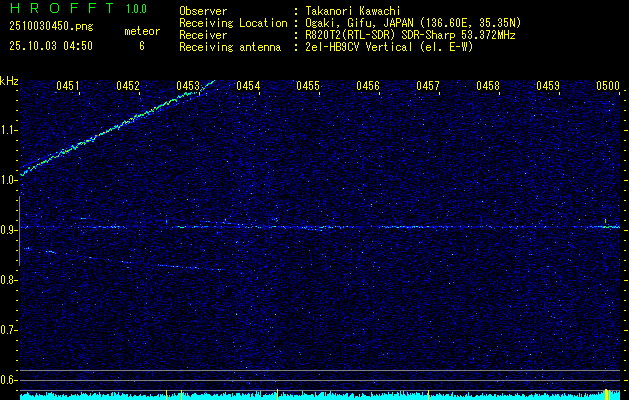Viewport: 629px width, 400px height.
Task: Click the version number 1.0.0
Action: click(136, 8)
